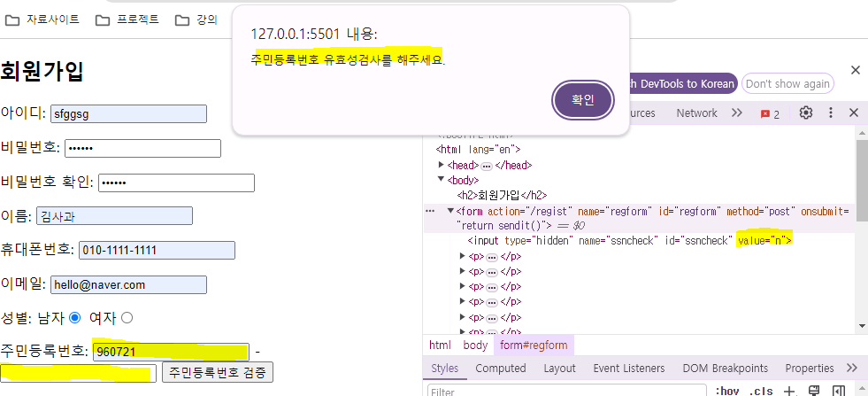Show more DevTools tabs via double chevron next to Network
The width and height of the screenshot is (868, 396).
click(736, 113)
